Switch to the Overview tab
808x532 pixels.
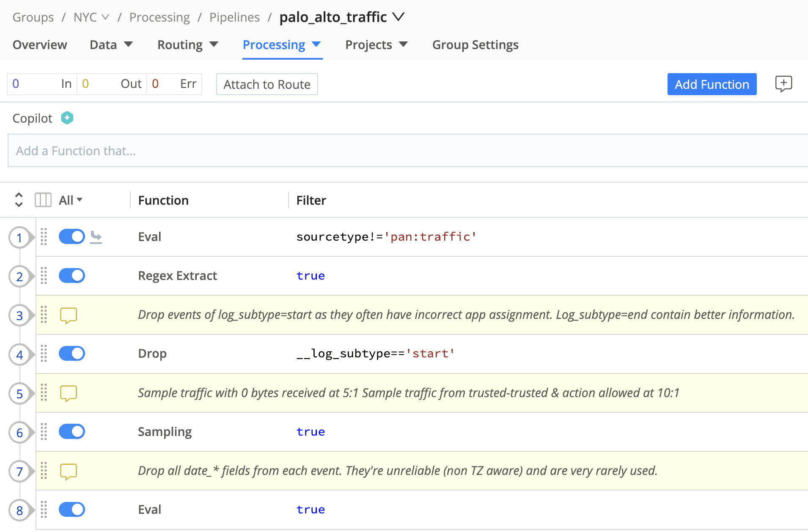40,45
